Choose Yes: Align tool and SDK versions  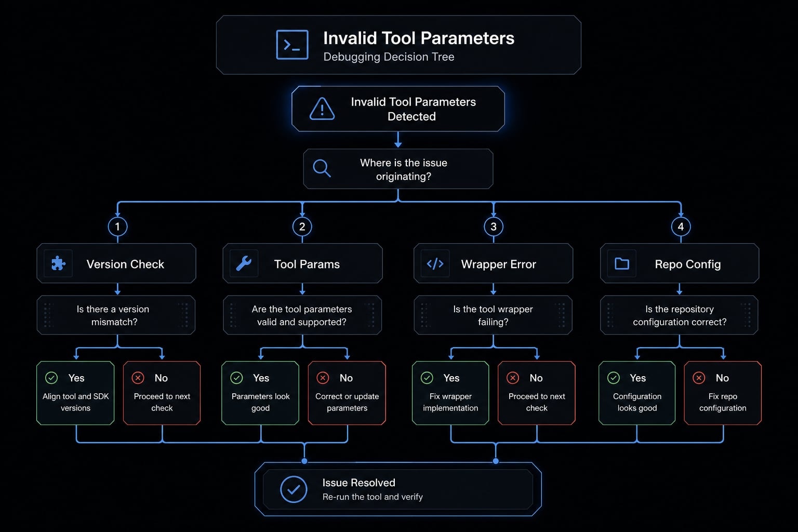75,393
